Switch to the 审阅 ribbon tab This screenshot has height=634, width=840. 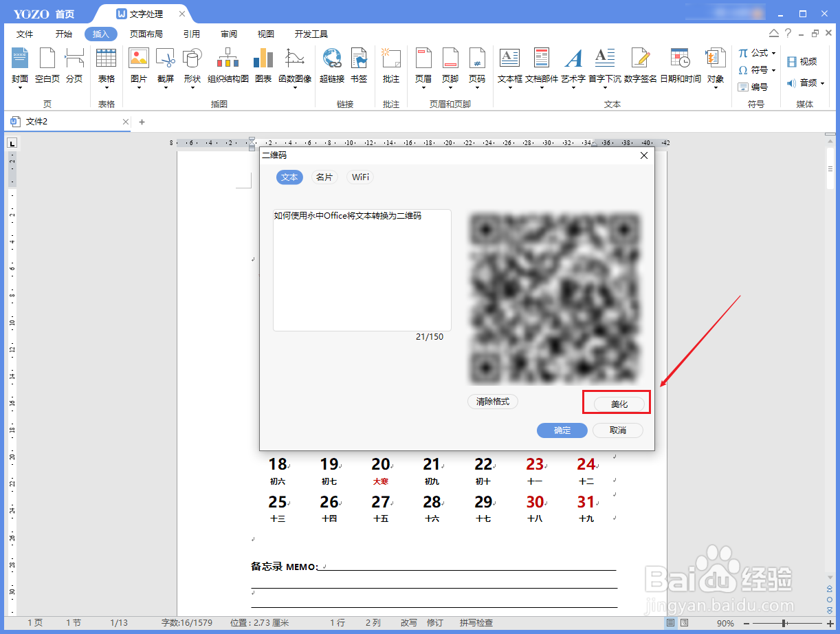click(229, 34)
